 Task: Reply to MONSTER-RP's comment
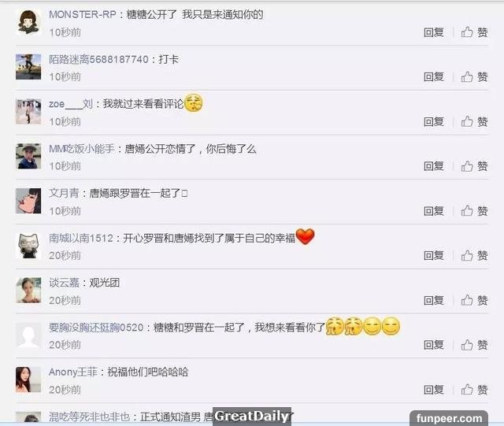pos(434,32)
